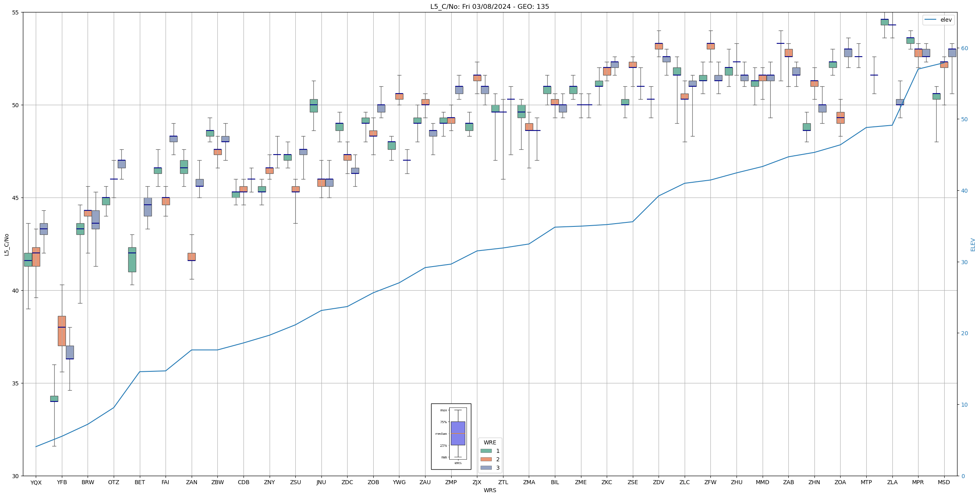Click the orange WRE 2 legend swatch
Viewport: 980px width, 497px height.
(x=486, y=459)
